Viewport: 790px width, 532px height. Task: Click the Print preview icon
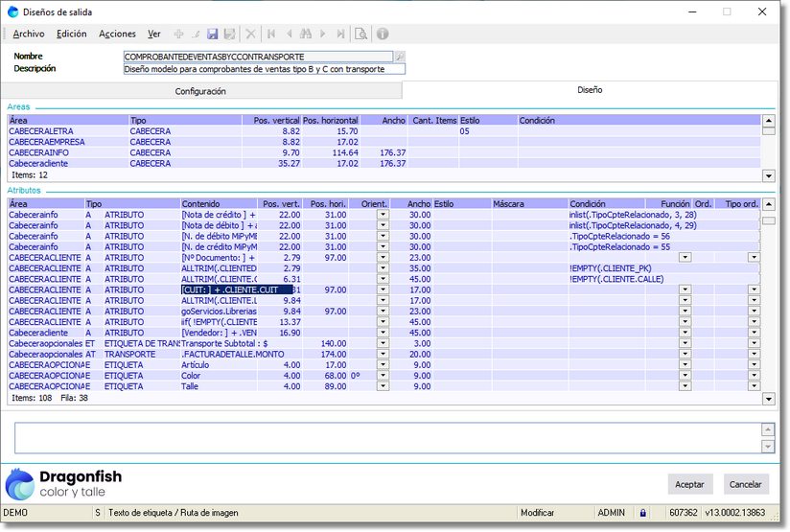pyautogui.click(x=360, y=34)
